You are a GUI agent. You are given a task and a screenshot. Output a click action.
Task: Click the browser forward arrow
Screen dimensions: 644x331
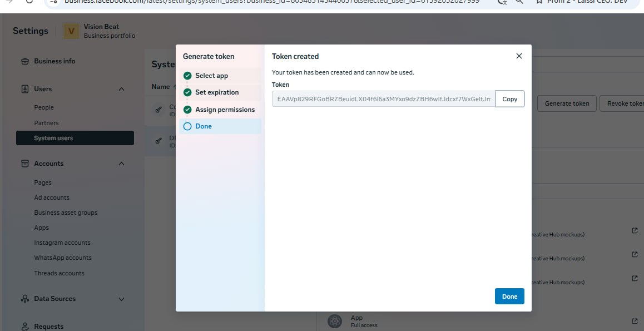[x=9, y=2]
